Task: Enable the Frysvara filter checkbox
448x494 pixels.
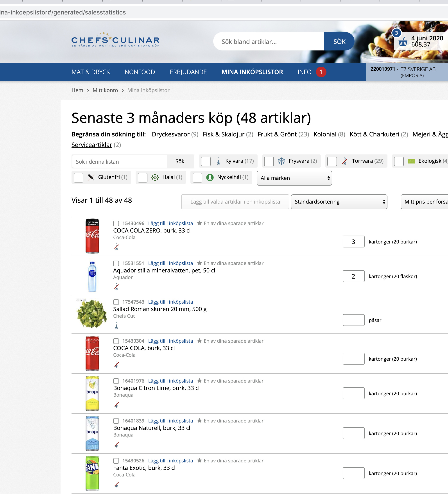Action: tap(269, 161)
